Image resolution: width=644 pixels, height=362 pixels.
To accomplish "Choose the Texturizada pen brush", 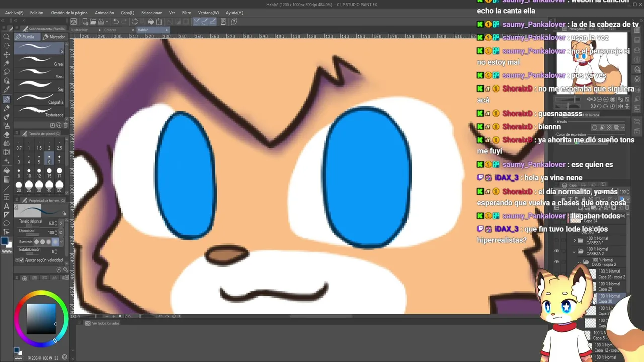I will 40,112.
